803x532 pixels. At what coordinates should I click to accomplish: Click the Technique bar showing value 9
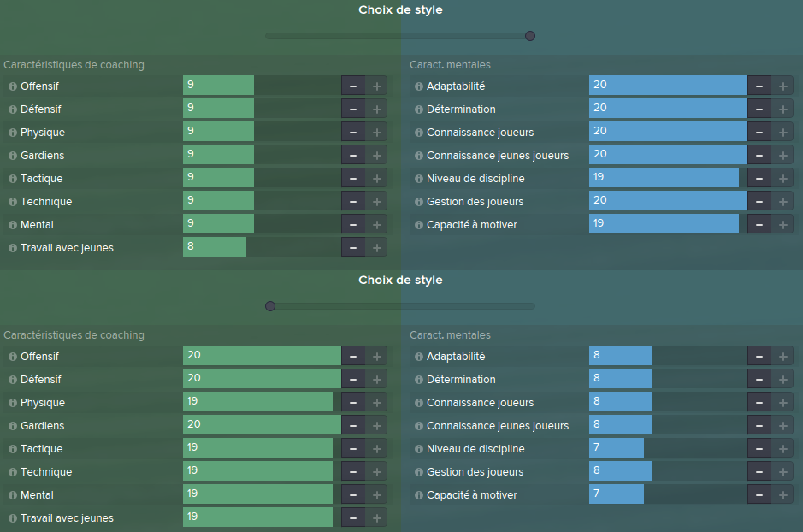[262, 201]
